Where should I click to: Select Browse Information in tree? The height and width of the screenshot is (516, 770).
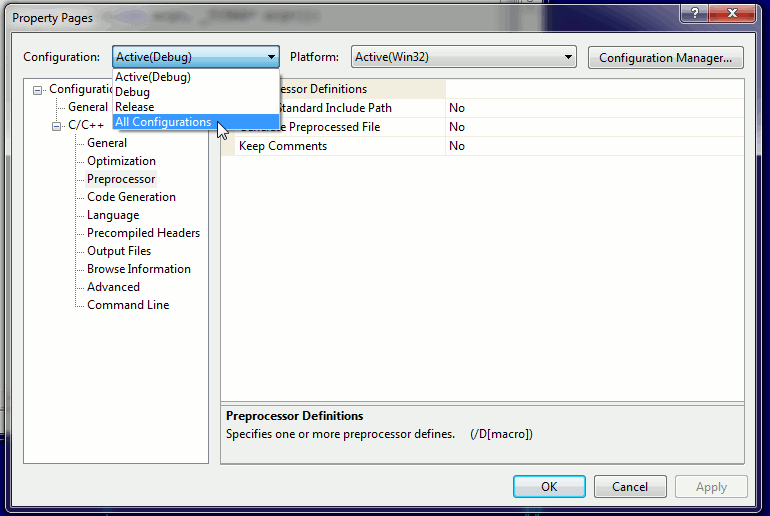[138, 269]
